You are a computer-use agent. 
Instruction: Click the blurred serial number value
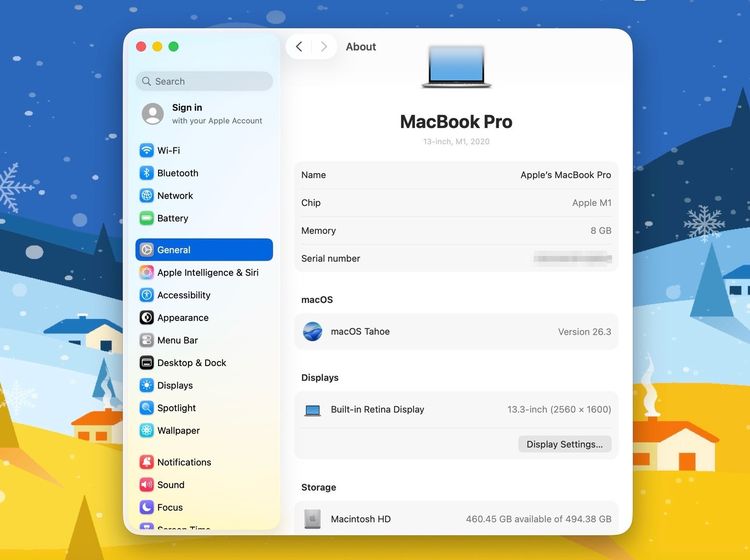pyautogui.click(x=573, y=258)
